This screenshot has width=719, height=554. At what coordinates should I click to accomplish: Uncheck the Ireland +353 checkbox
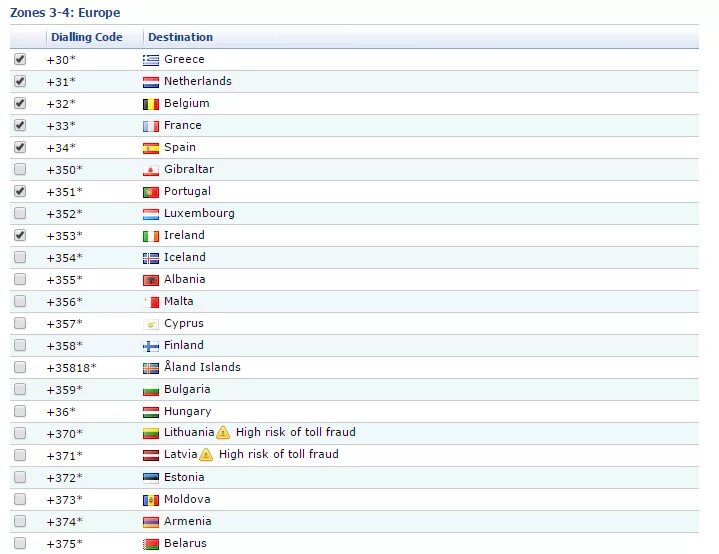click(20, 235)
